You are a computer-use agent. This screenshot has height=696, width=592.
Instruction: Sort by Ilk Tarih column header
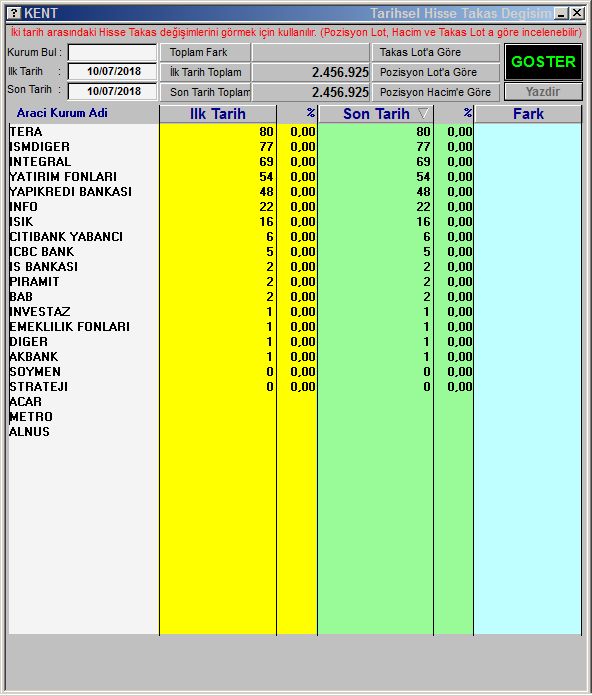pyautogui.click(x=218, y=114)
